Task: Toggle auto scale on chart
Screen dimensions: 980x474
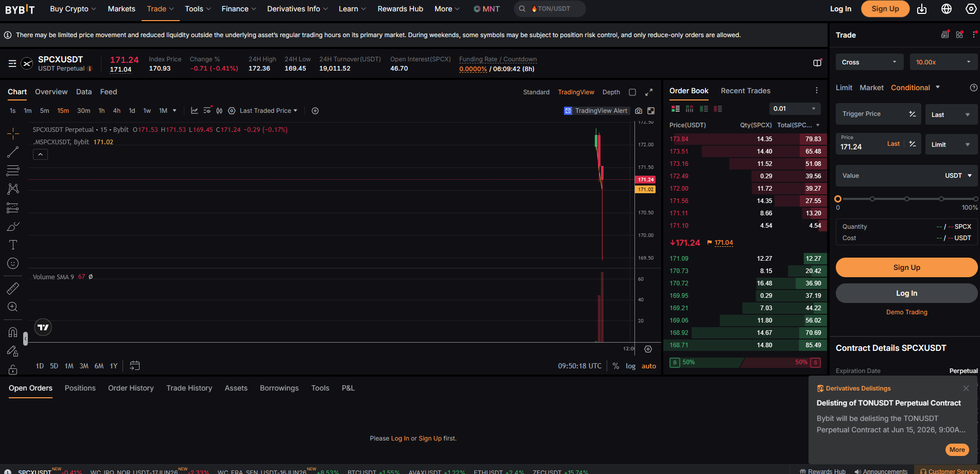Action: [649, 366]
